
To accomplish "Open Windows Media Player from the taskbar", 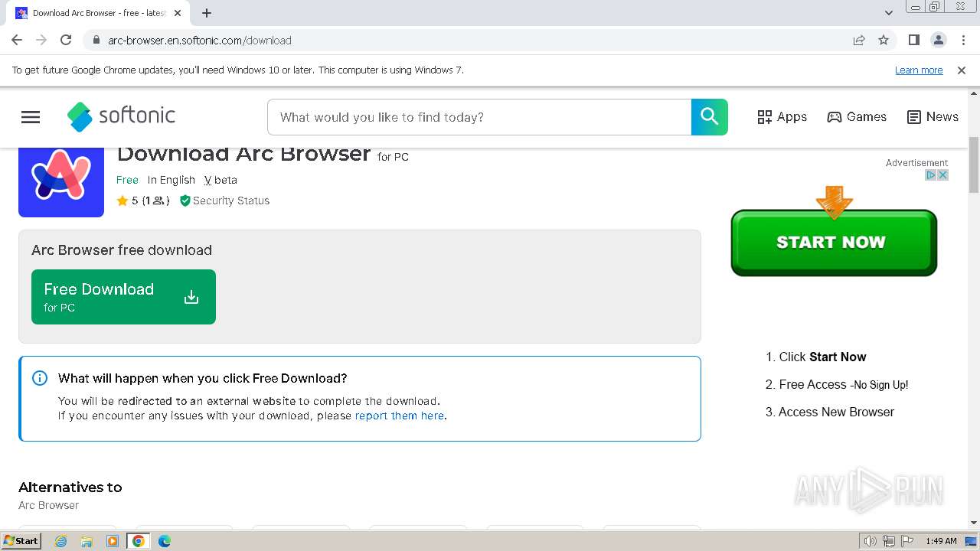I will click(113, 541).
